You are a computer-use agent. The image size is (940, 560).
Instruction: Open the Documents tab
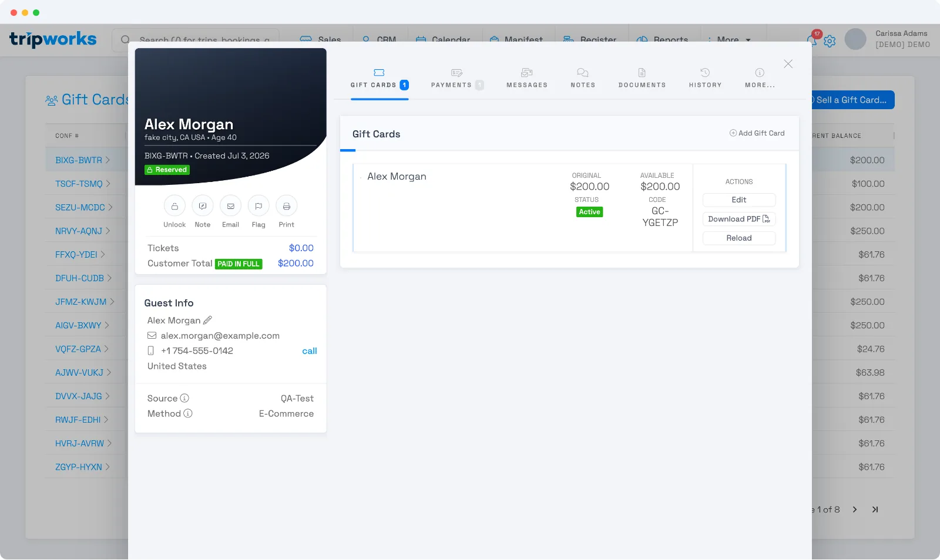click(642, 79)
